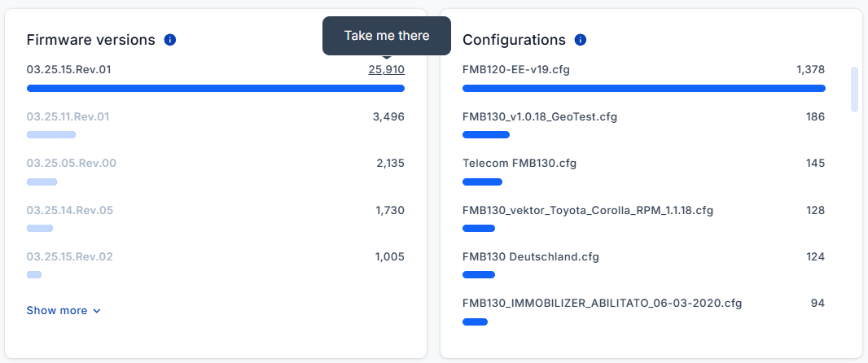
Task: Click the 03.25.15.Rev.01 blue progress bar
Action: click(x=215, y=88)
